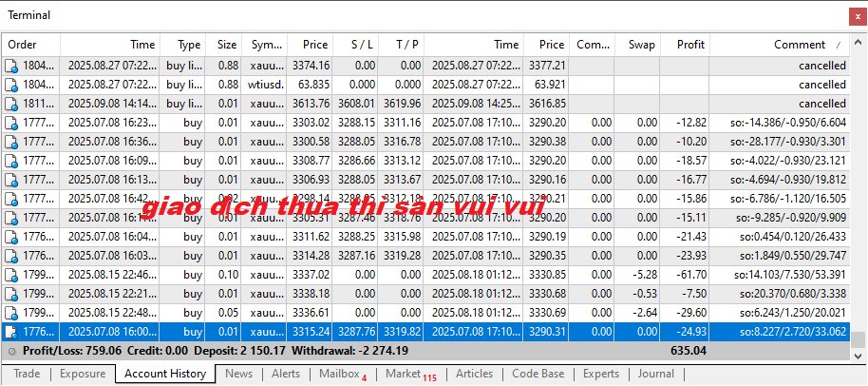Sort by the S / L column header
Viewport: 868px width, 386px height.
355,45
